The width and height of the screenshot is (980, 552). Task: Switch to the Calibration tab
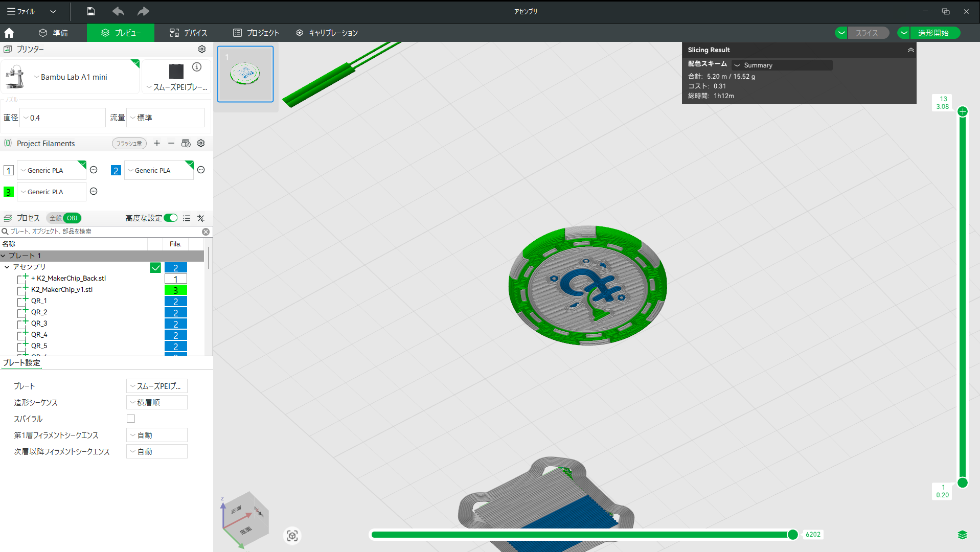[327, 33]
